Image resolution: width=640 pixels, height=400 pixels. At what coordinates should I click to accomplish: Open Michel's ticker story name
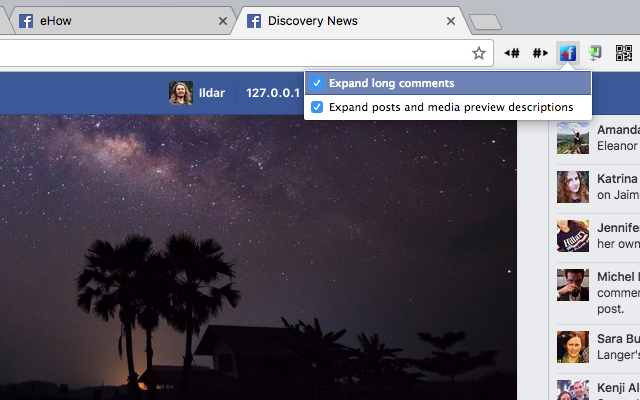click(618, 277)
